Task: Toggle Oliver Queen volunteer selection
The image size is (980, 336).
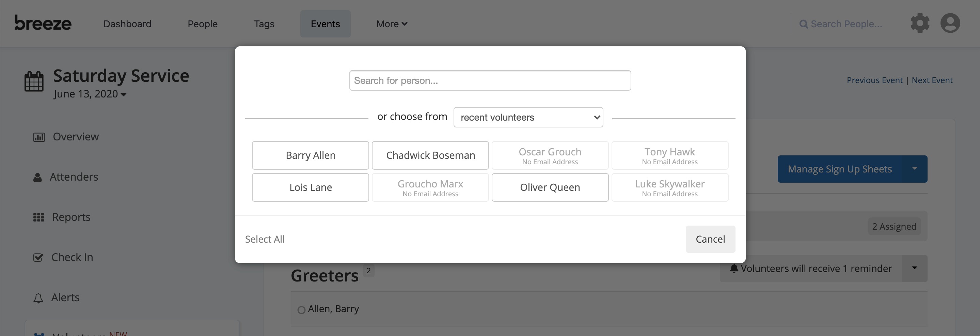Action: [550, 187]
